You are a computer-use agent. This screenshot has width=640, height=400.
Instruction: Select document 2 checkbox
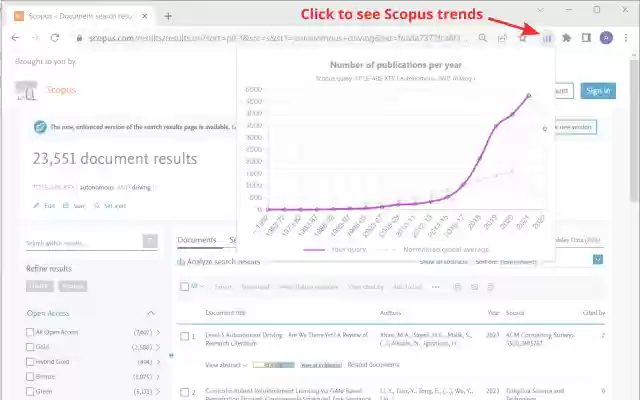(x=184, y=392)
